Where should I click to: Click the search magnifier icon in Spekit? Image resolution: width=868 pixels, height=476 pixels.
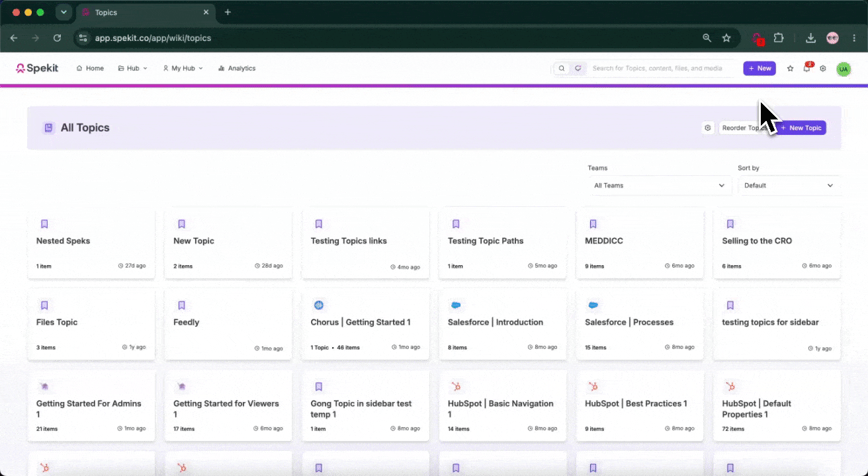(562, 68)
